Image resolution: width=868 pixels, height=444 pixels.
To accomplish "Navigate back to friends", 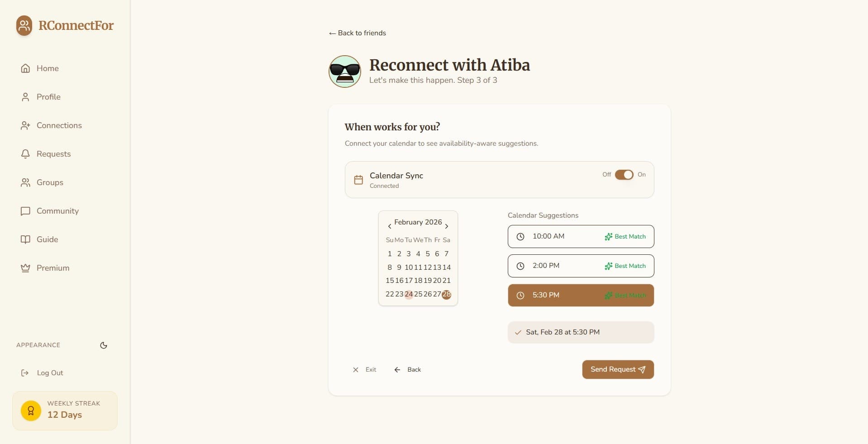I will click(357, 33).
